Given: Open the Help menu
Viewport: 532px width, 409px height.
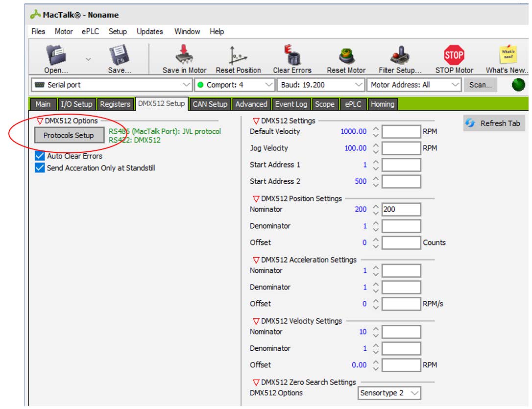Looking at the screenshot, I should coord(217,31).
